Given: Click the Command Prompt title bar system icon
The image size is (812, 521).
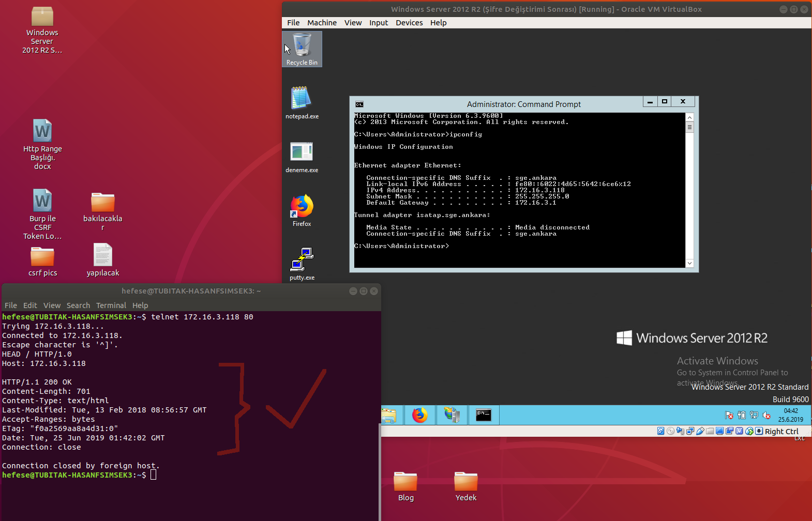Looking at the screenshot, I should pos(359,104).
